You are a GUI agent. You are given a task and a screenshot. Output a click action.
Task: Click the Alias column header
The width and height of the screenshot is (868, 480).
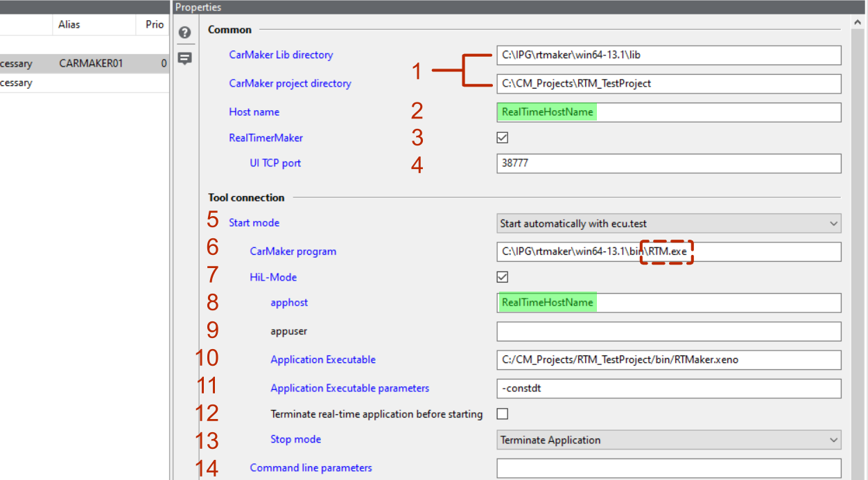tap(69, 24)
